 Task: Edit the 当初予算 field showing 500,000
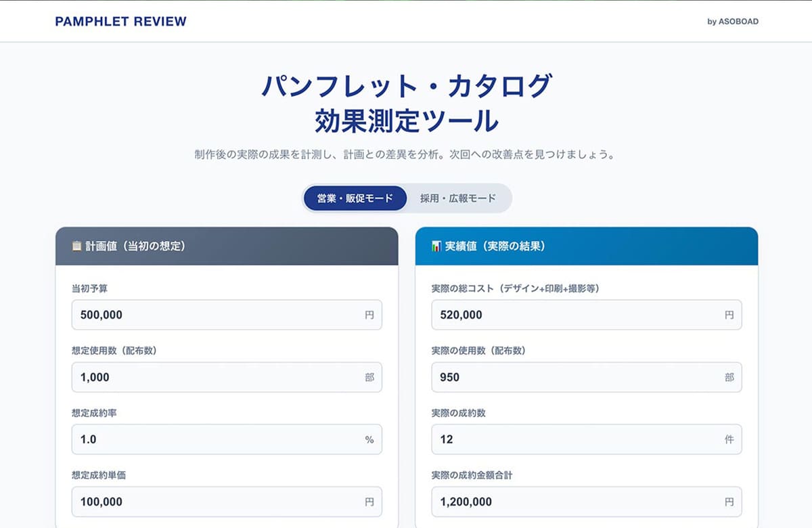click(227, 315)
